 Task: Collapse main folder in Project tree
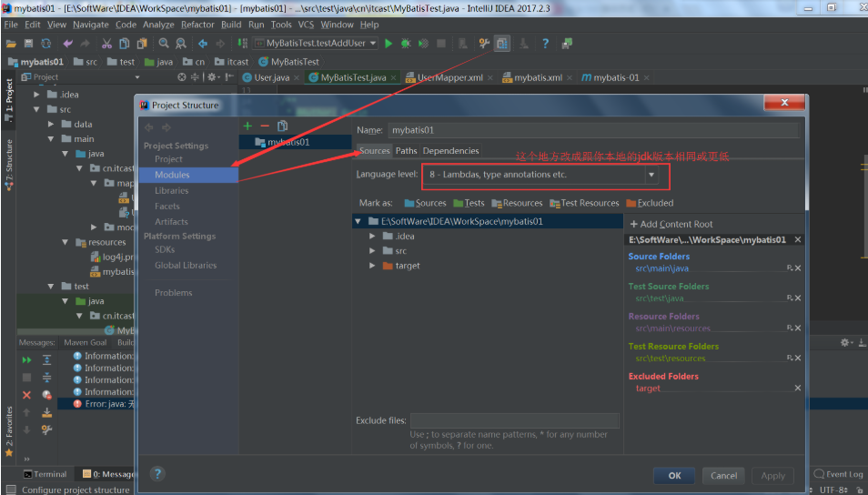pyautogui.click(x=51, y=139)
